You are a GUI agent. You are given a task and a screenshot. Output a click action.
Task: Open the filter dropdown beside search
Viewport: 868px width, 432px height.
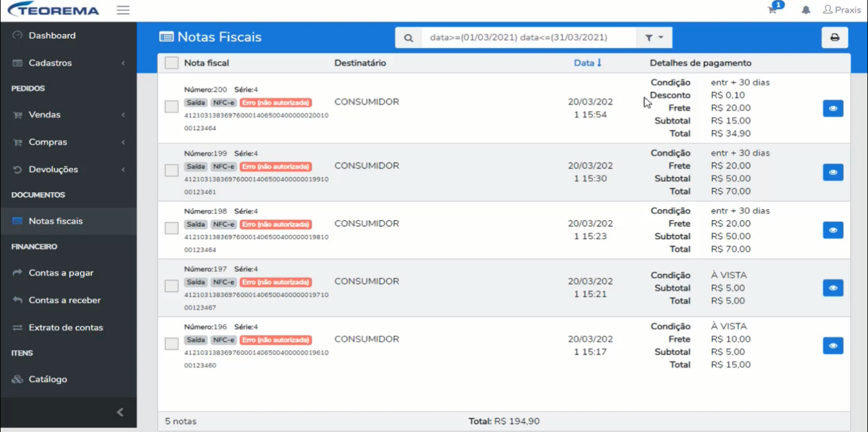[654, 38]
